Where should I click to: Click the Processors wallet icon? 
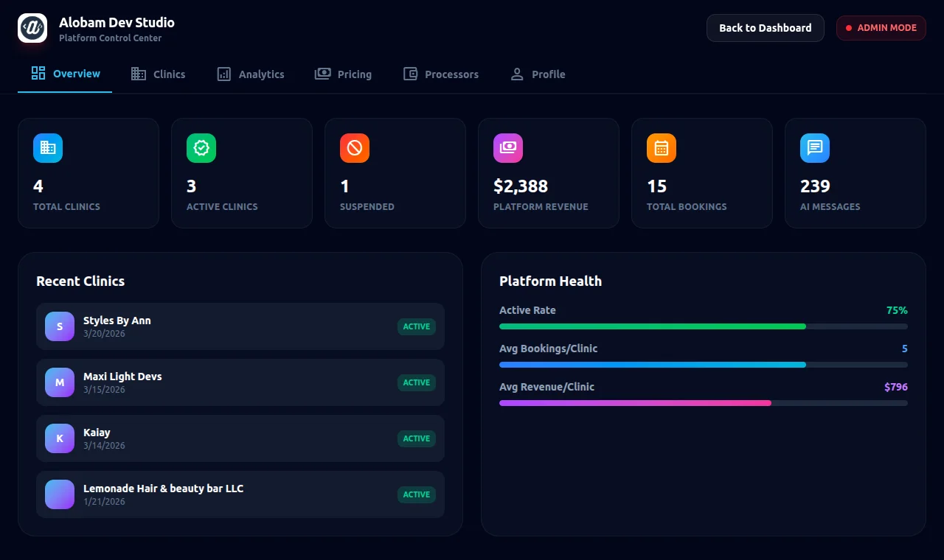(411, 74)
